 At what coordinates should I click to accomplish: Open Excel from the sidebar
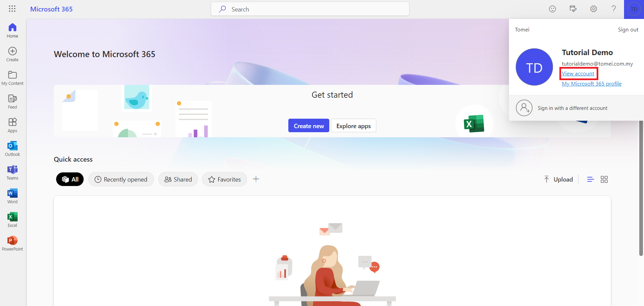pyautogui.click(x=13, y=220)
